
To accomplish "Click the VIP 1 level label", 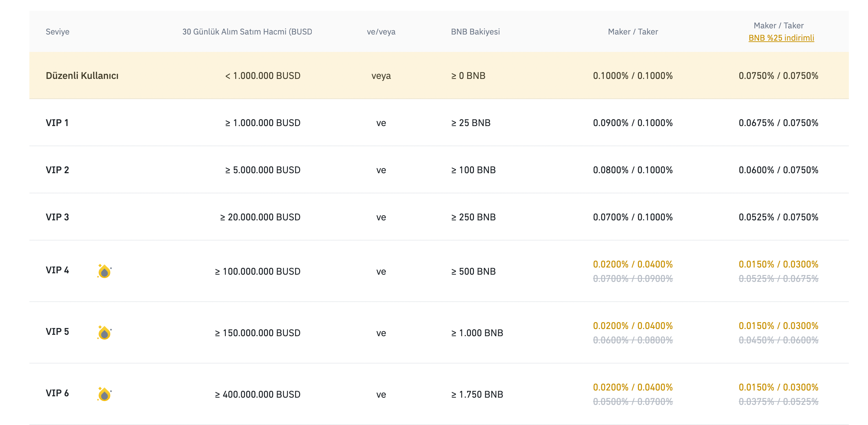I will click(x=57, y=123).
